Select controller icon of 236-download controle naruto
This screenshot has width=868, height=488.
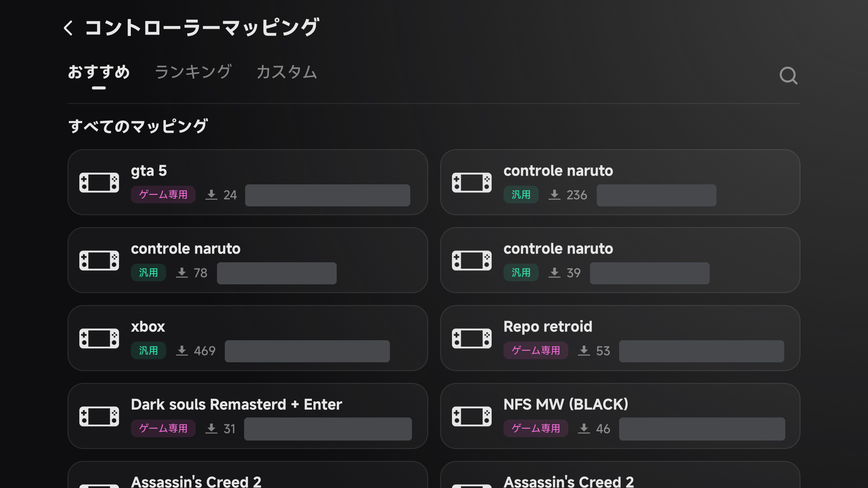click(x=472, y=182)
